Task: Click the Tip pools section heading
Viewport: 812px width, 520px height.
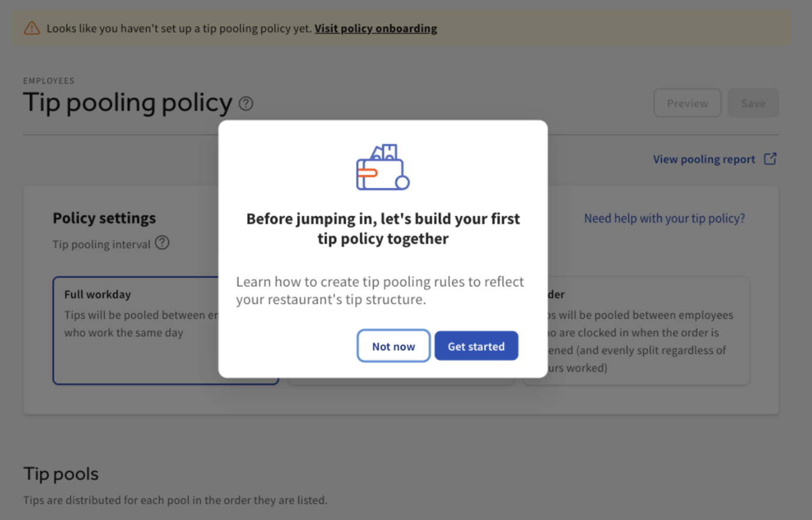Action: coord(61,474)
